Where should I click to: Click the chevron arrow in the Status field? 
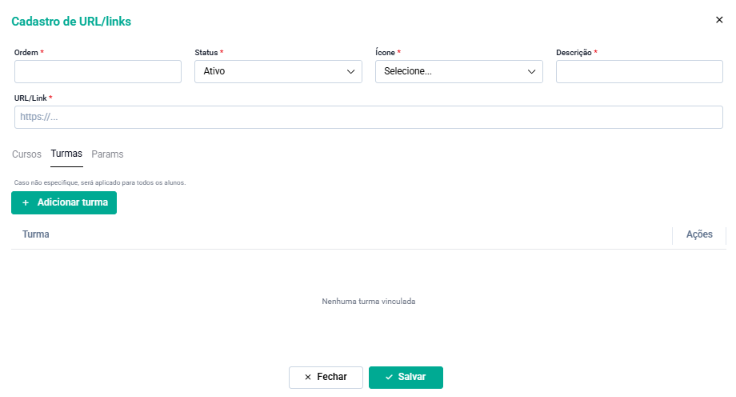pos(351,72)
